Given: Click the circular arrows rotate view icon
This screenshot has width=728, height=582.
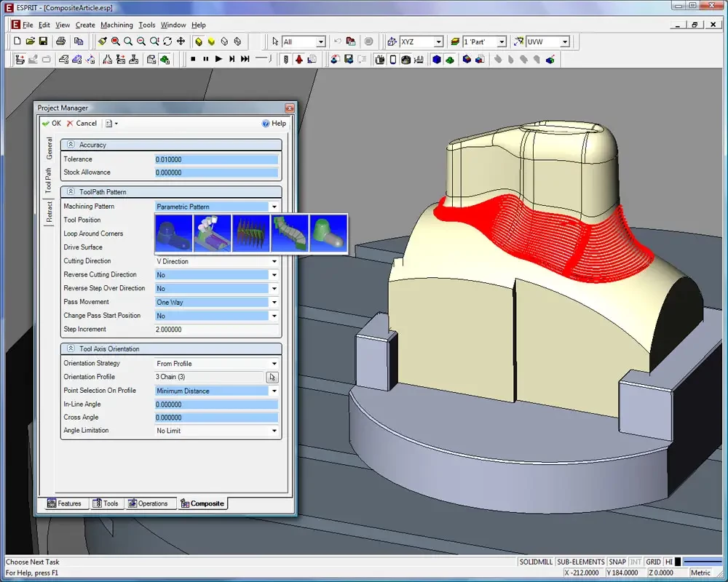Looking at the screenshot, I should (x=167, y=41).
